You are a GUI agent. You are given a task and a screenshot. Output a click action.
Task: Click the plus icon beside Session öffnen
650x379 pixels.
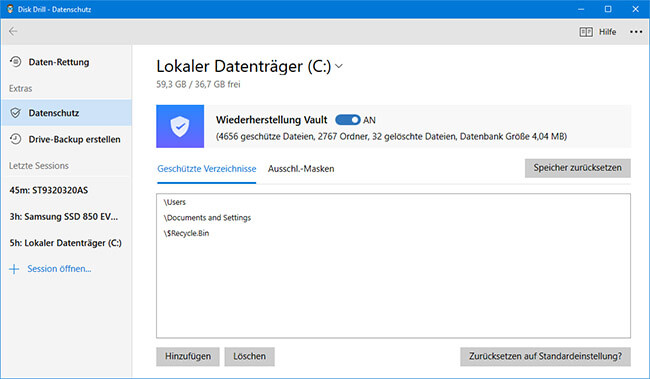[14, 269]
